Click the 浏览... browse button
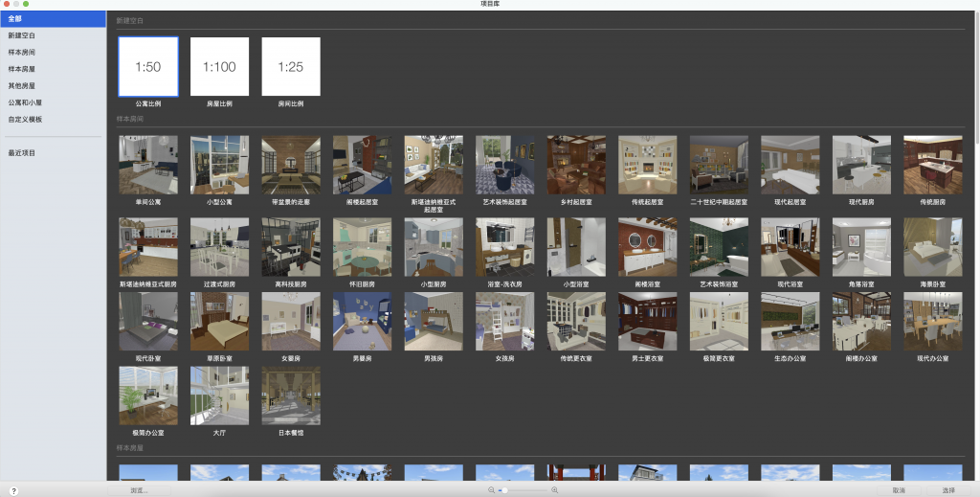 click(x=139, y=490)
